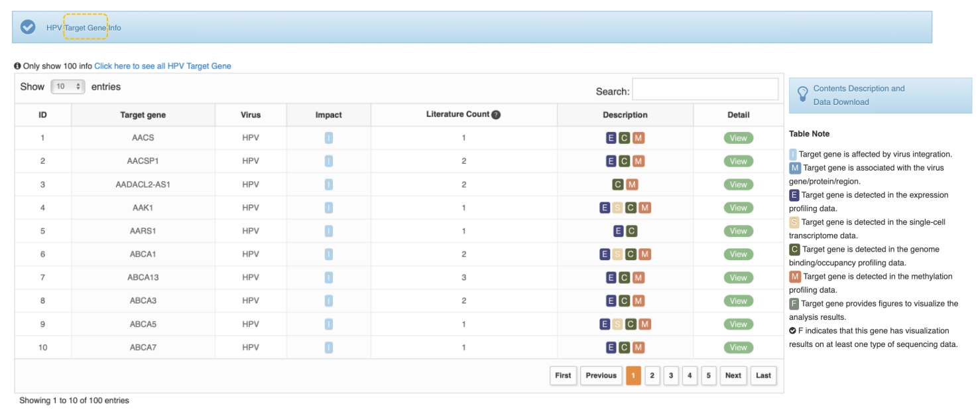
Task: Click the lightbulb icon beside Contents Description
Action: pyautogui.click(x=802, y=95)
